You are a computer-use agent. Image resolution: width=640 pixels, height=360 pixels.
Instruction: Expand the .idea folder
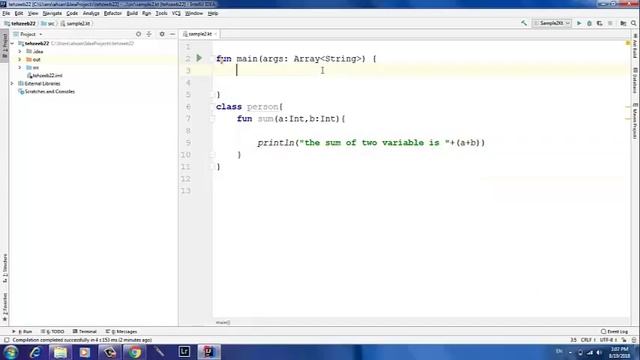20,51
